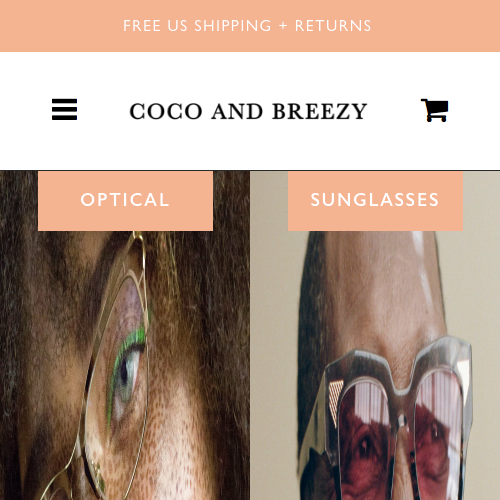This screenshot has width=500, height=500.
Task: Select the Optical category button
Action: (125, 201)
